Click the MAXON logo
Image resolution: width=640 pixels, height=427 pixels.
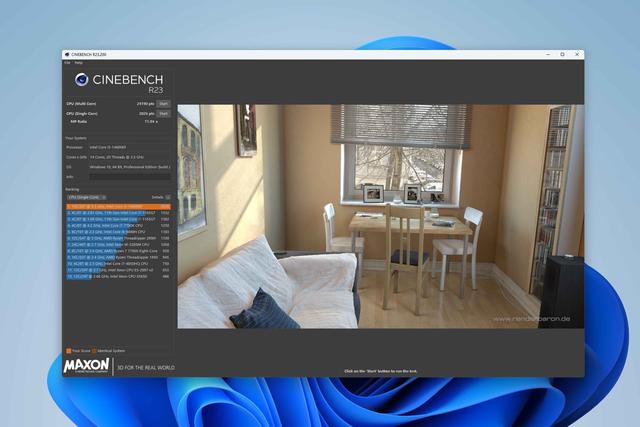(x=87, y=365)
